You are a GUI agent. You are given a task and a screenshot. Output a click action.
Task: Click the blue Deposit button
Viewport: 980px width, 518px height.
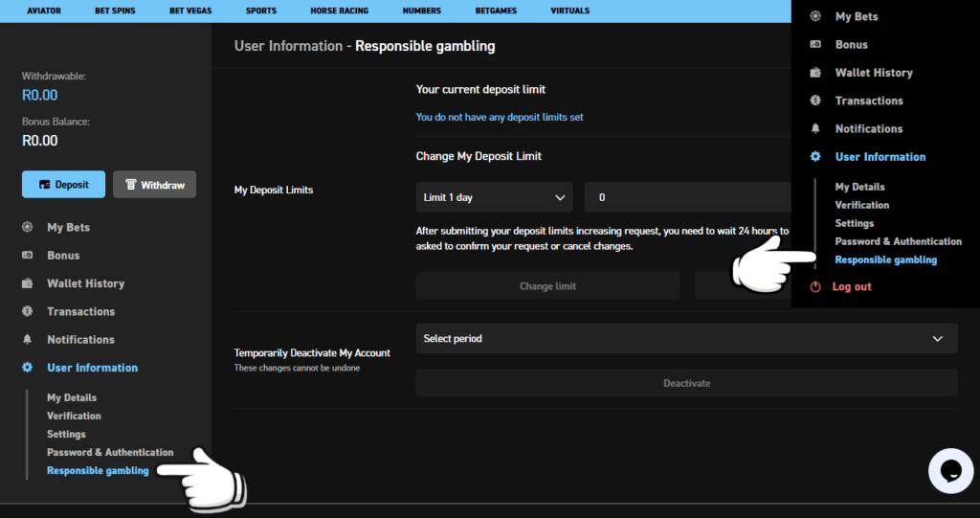[x=64, y=185]
